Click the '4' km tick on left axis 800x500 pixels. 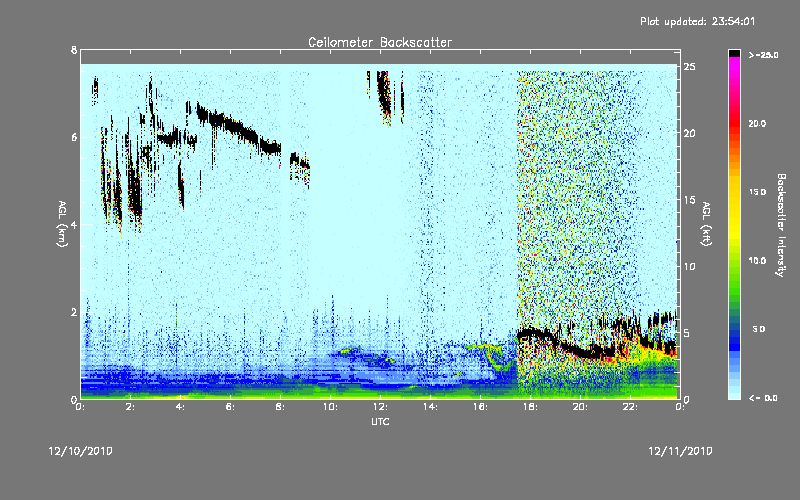coord(74,224)
